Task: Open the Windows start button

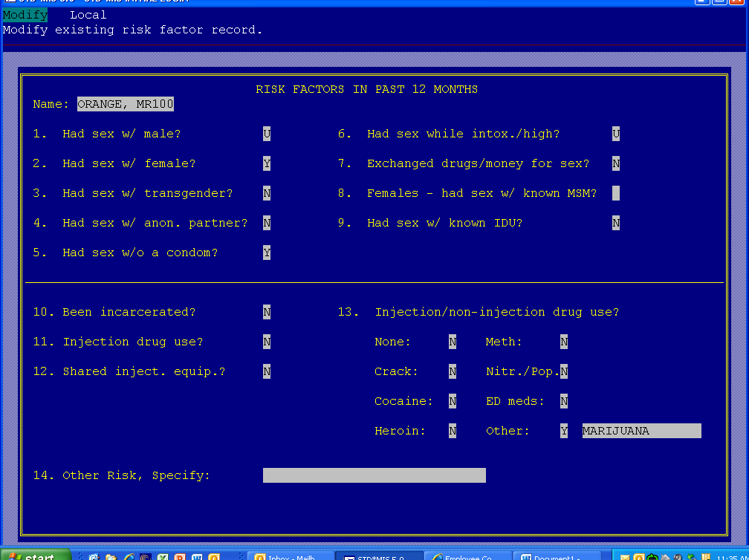Action: (x=36, y=556)
